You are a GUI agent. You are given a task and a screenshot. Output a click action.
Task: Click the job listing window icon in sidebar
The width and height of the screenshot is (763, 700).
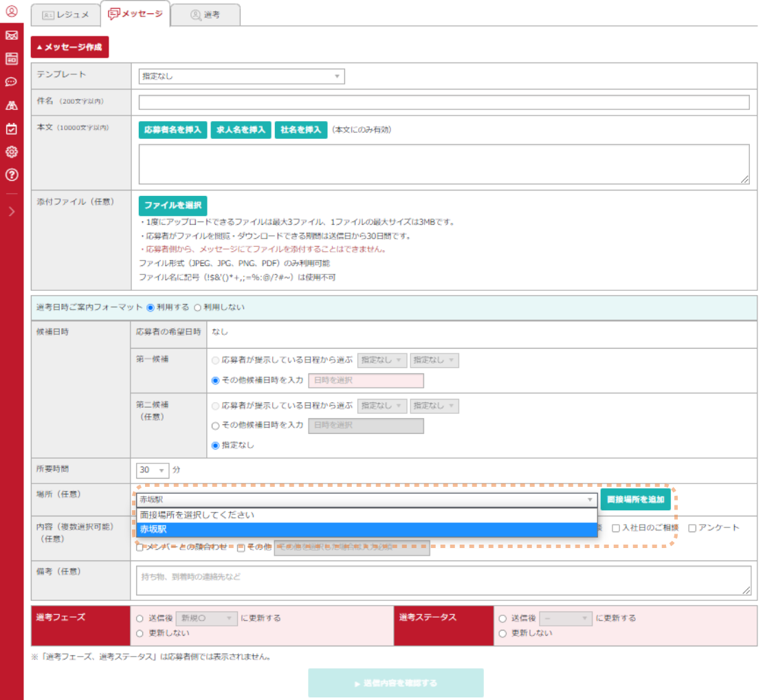pyautogui.click(x=11, y=58)
